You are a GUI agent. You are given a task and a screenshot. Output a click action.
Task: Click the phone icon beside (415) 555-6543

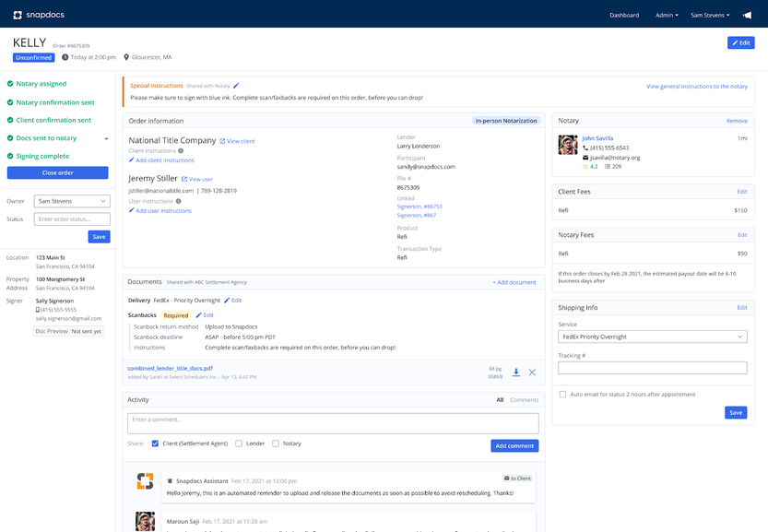585,148
